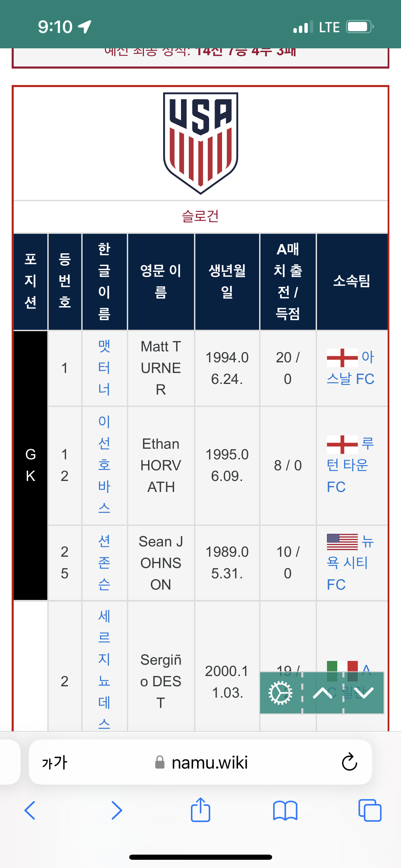This screenshot has width=401, height=868.
Task: Jump to page bottom with down chevron
Action: [x=364, y=693]
